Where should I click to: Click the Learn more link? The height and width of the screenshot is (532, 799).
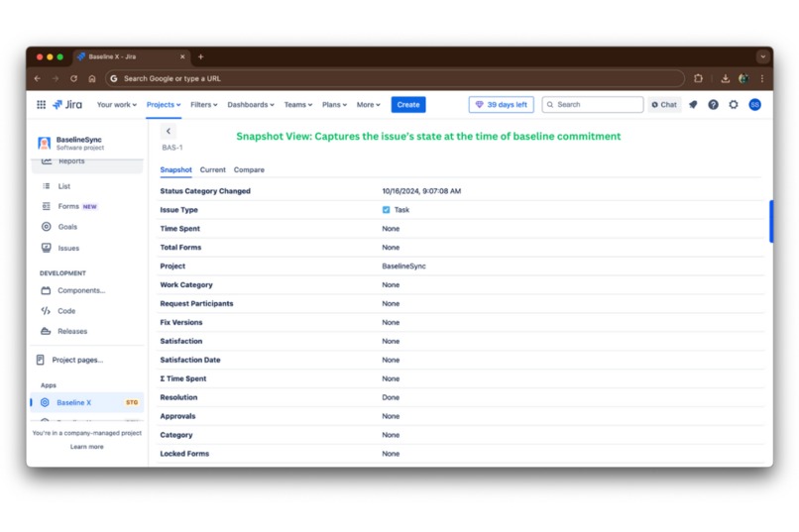coord(86,447)
